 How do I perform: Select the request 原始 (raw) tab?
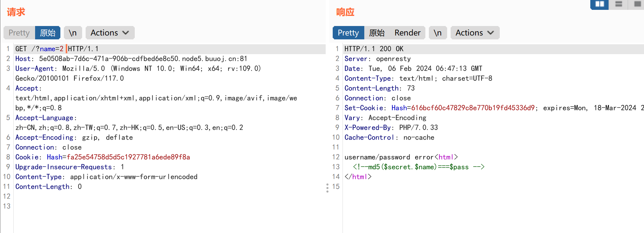point(48,33)
